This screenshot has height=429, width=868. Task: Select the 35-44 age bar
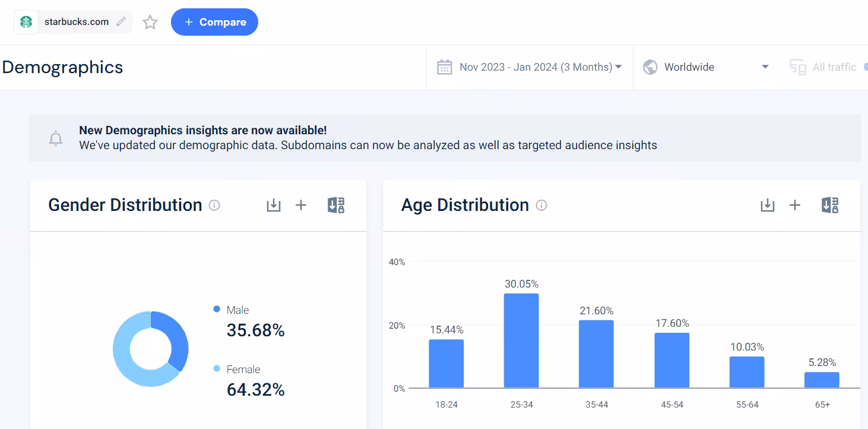click(596, 354)
